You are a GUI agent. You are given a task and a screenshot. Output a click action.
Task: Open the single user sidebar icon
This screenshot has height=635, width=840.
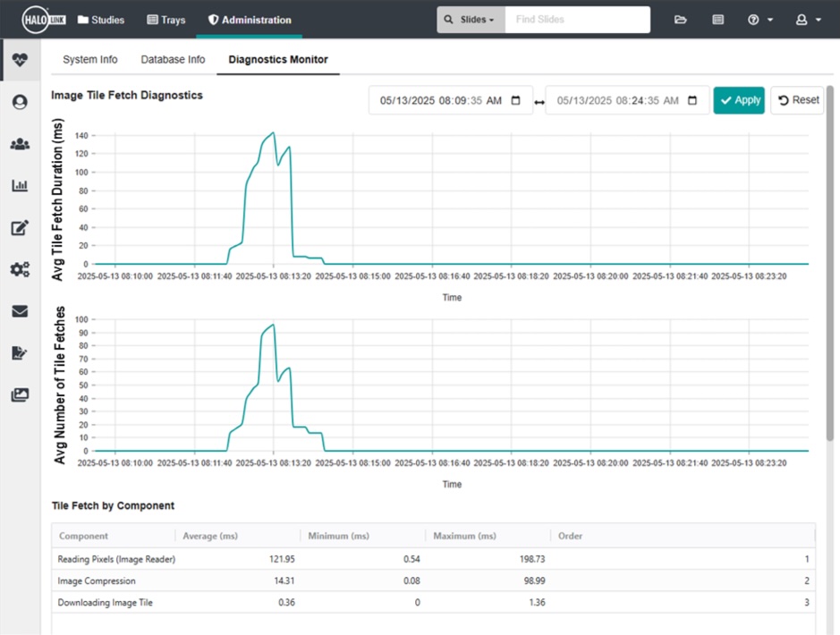click(x=20, y=102)
